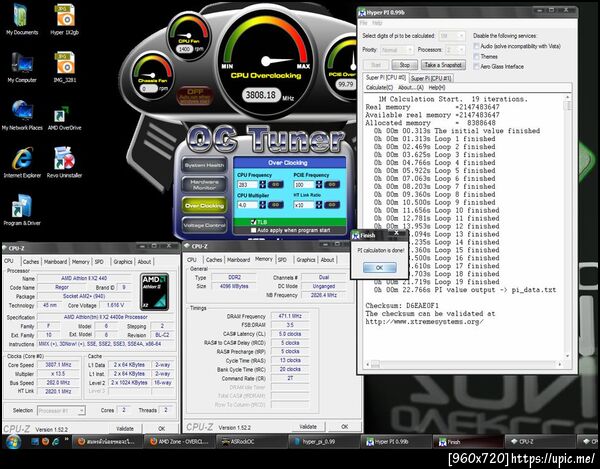The width and height of the screenshot is (600, 469).
Task: Click the Stop button in Hyper PI
Action: tap(404, 65)
